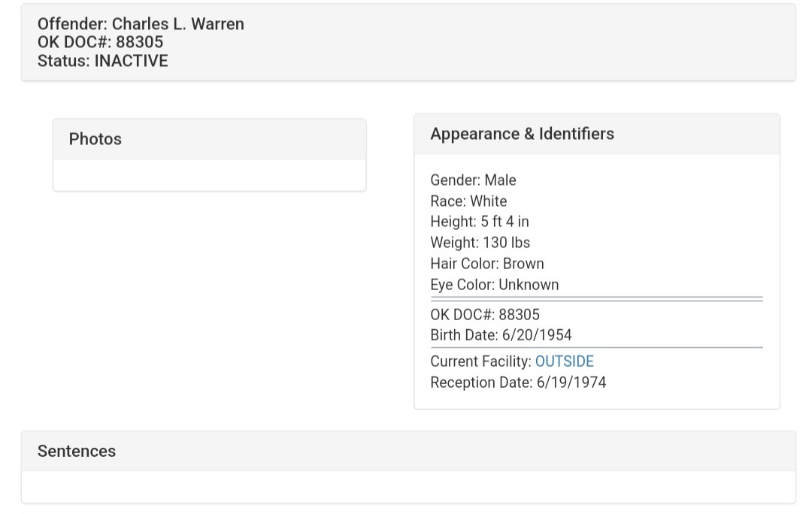The width and height of the screenshot is (812, 514).
Task: Click the Hair Color: Brown entry
Action: 486,264
